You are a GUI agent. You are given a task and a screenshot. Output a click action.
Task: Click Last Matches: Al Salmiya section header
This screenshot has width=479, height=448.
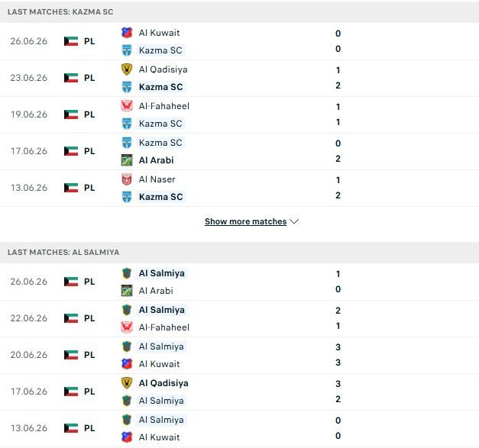click(x=240, y=253)
